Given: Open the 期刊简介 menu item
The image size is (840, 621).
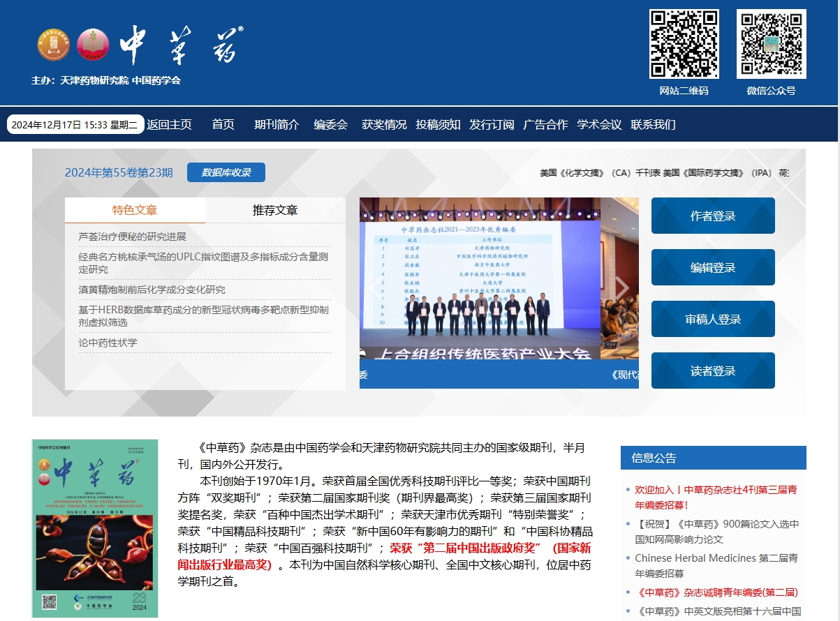Looking at the screenshot, I should 277,124.
